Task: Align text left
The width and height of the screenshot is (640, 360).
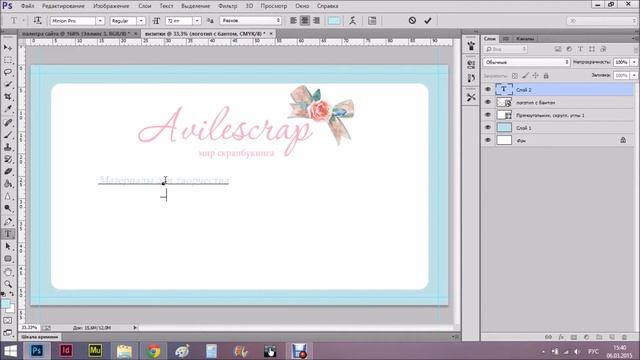Action: click(x=293, y=20)
